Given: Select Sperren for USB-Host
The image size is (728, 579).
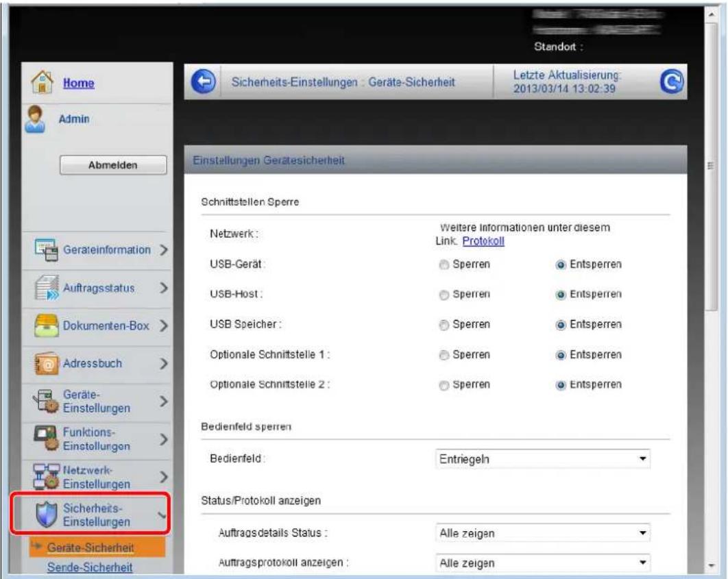Looking at the screenshot, I should [x=444, y=295].
